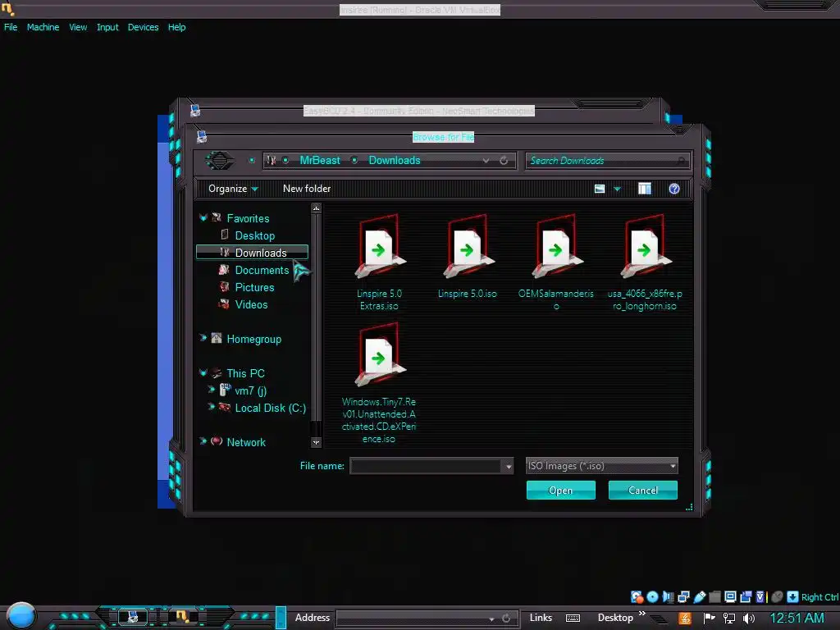Image resolution: width=840 pixels, height=630 pixels.
Task: Select This PC in navigation pane
Action: pos(245,373)
